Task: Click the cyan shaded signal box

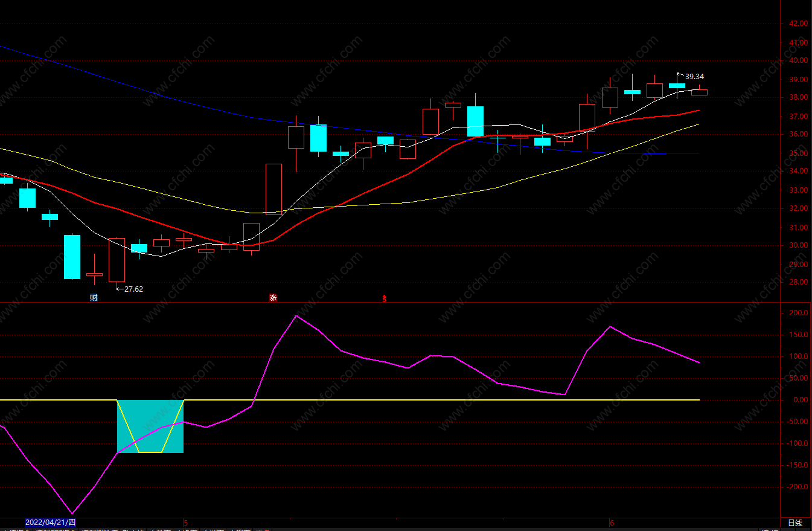Action: pos(150,426)
